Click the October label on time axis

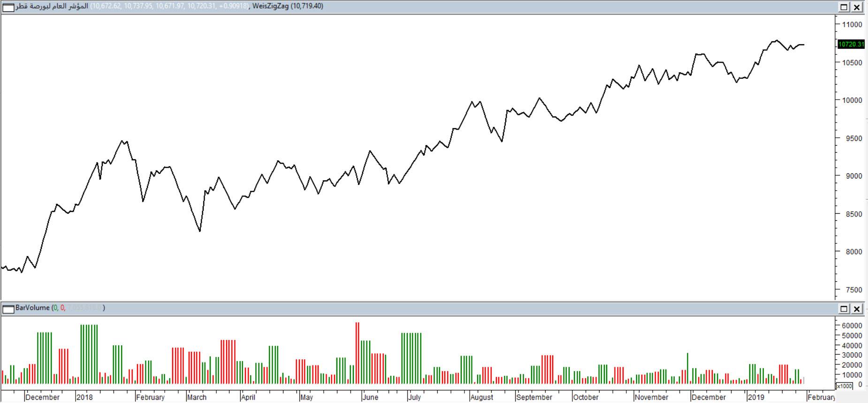(x=586, y=397)
